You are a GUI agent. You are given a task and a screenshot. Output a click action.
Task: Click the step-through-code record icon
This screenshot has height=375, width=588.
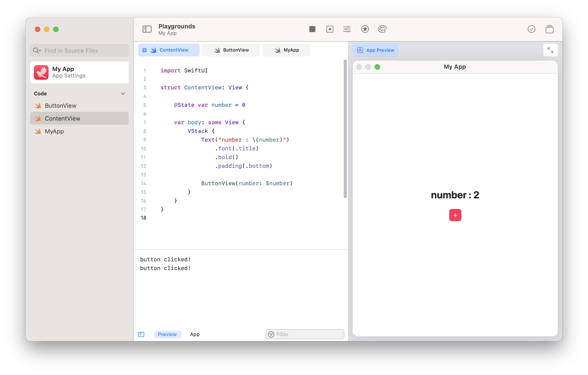[330, 29]
